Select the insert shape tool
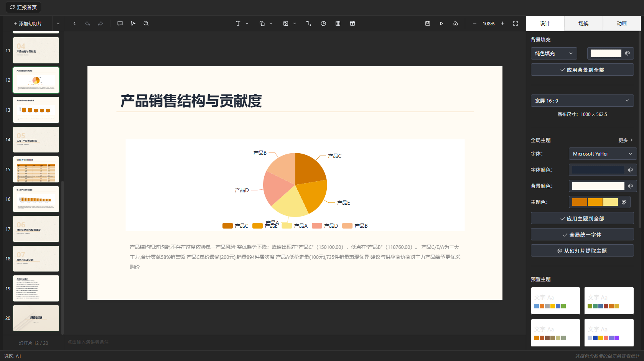644x361 pixels. click(262, 23)
